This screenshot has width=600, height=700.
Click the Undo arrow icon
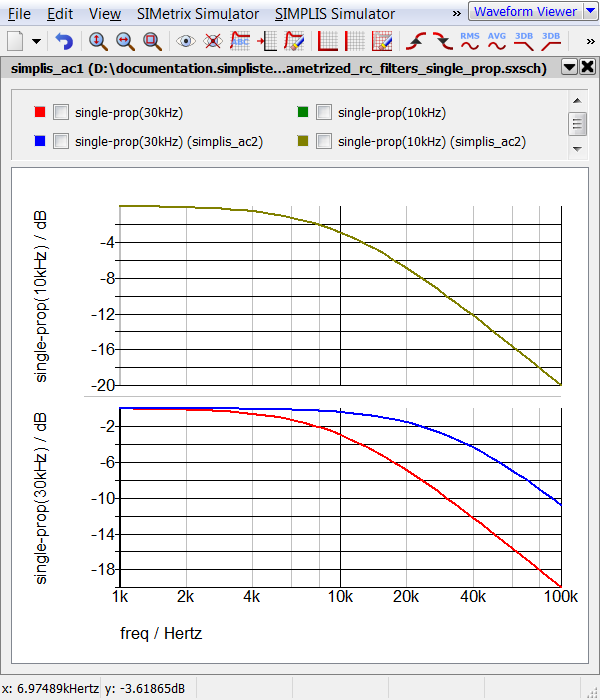65,42
